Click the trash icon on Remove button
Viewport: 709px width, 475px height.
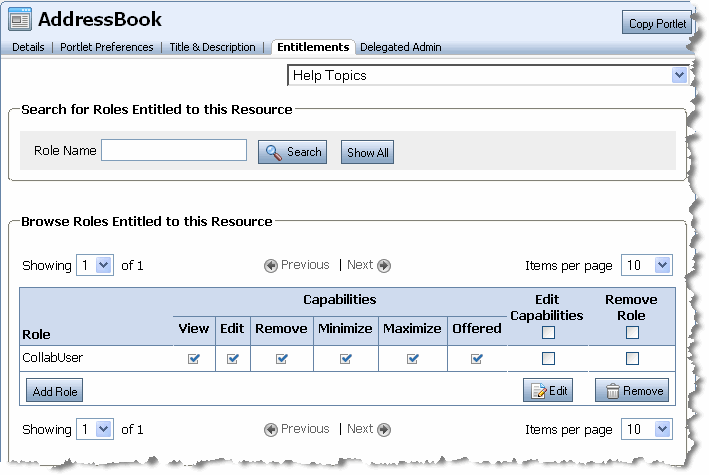[x=612, y=391]
